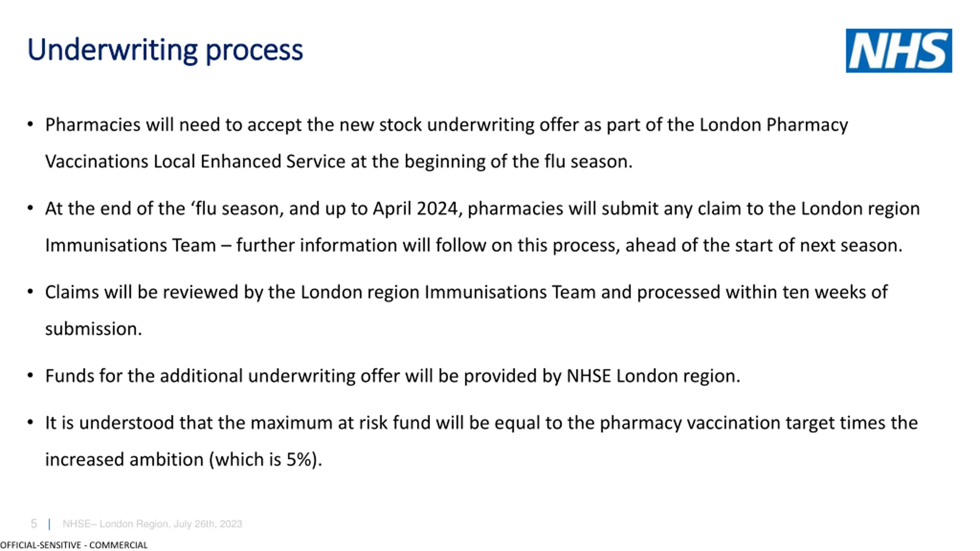Click the words 'NHSE London region.'

(x=653, y=376)
